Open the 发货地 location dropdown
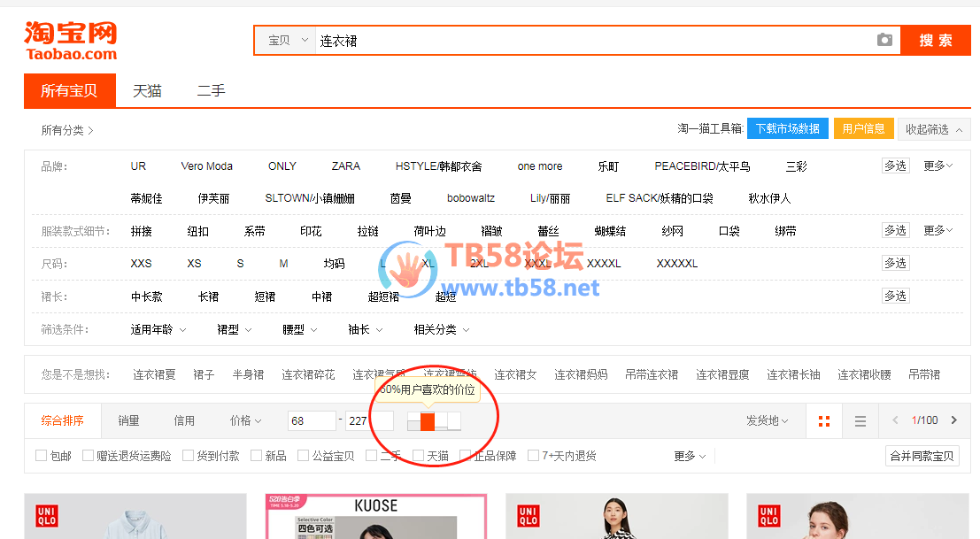The width and height of the screenshot is (980, 539). [768, 421]
